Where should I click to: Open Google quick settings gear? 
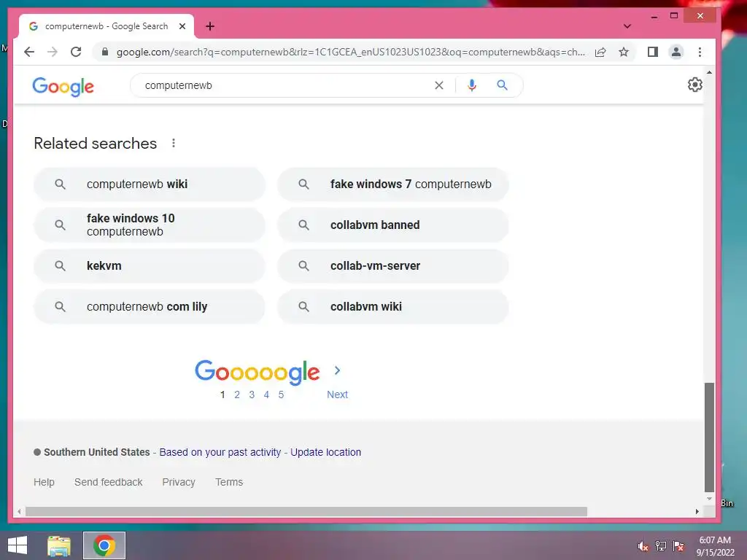[x=694, y=85]
